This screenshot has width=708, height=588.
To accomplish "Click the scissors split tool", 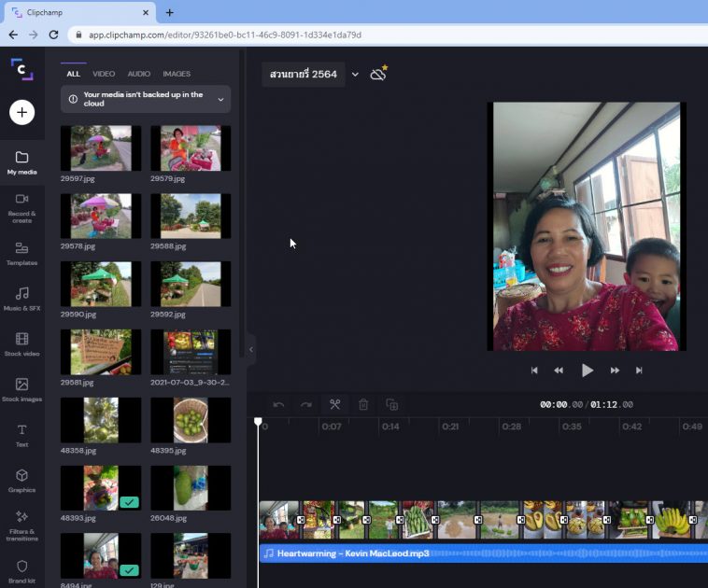I will 334,404.
